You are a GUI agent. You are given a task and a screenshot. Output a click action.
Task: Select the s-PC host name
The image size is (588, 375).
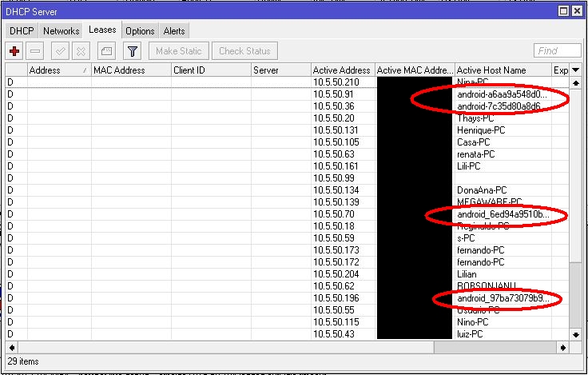(x=466, y=238)
